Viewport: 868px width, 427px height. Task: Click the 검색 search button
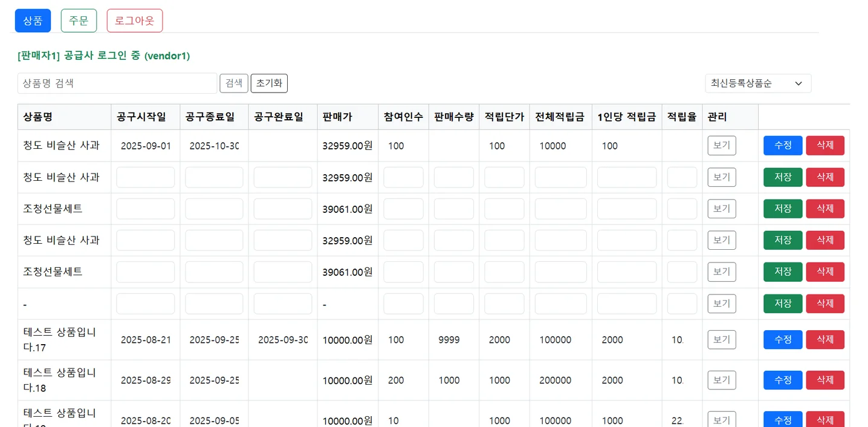click(233, 83)
